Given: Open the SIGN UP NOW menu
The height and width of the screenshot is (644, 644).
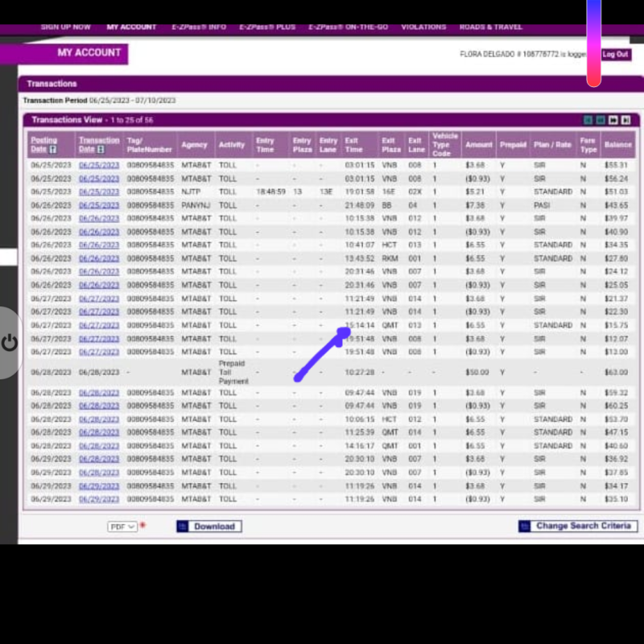Looking at the screenshot, I should [x=66, y=27].
